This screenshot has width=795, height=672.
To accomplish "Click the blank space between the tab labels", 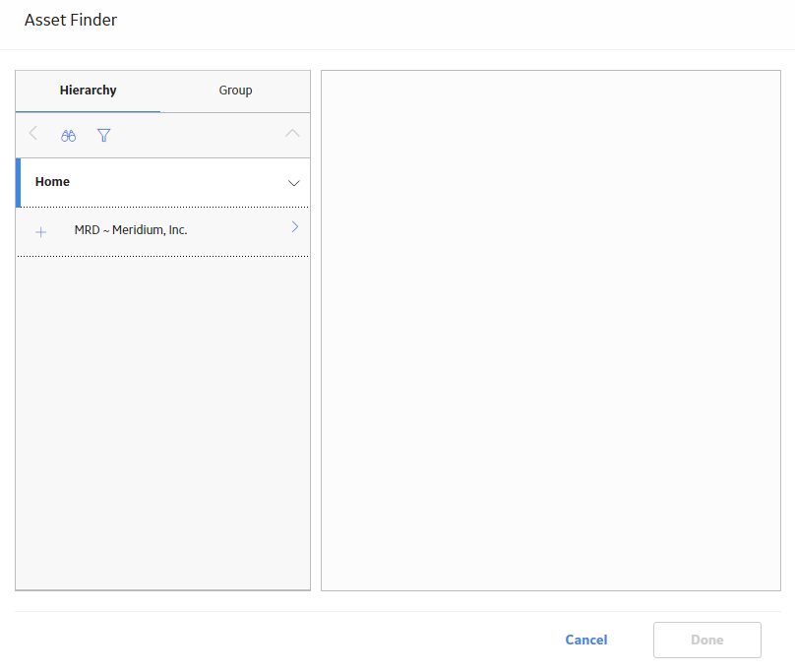I will (x=167, y=91).
